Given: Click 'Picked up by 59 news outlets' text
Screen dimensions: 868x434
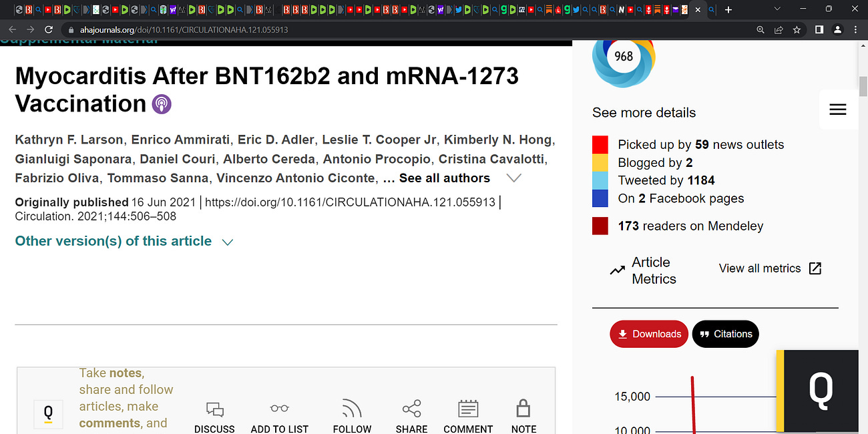Looking at the screenshot, I should click(x=701, y=145).
